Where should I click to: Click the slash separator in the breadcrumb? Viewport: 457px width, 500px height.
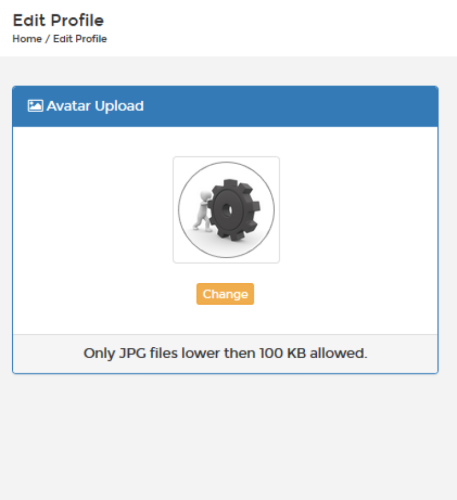tap(47, 39)
